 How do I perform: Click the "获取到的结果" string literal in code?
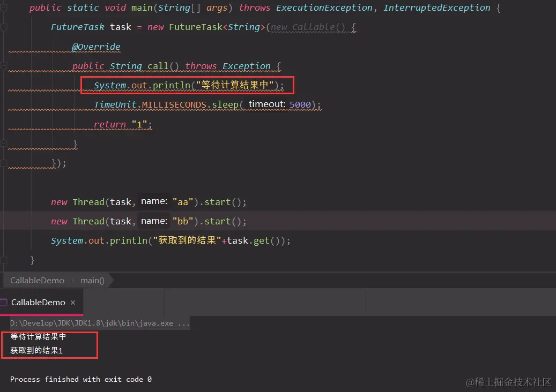click(x=187, y=240)
